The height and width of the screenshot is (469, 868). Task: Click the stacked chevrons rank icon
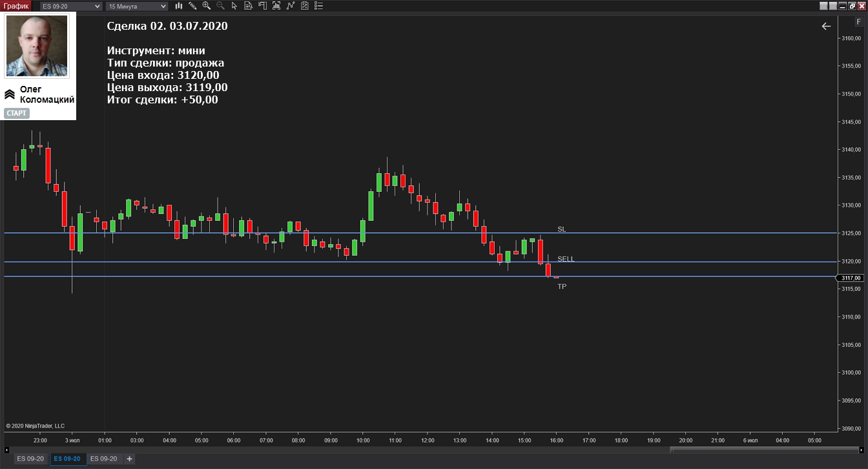coord(10,94)
